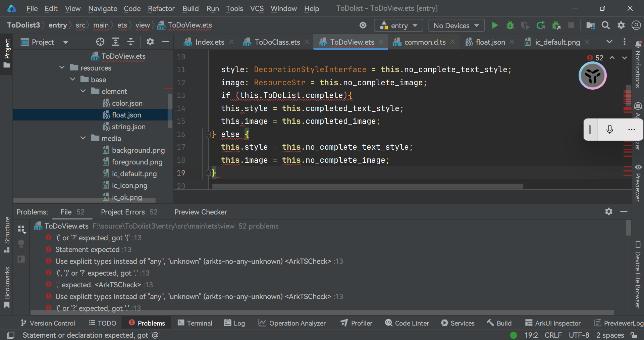Click the user account icon
This screenshot has width=644, height=340.
636,26
